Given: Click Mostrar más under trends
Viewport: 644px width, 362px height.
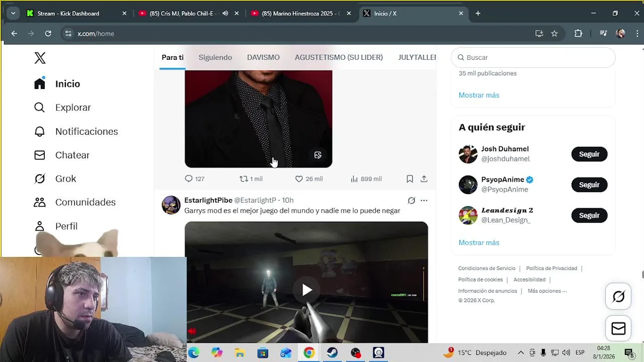Looking at the screenshot, I should pos(479,95).
